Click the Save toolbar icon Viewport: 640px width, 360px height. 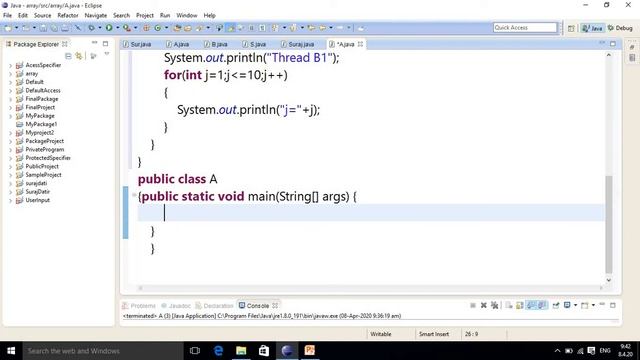(42, 28)
